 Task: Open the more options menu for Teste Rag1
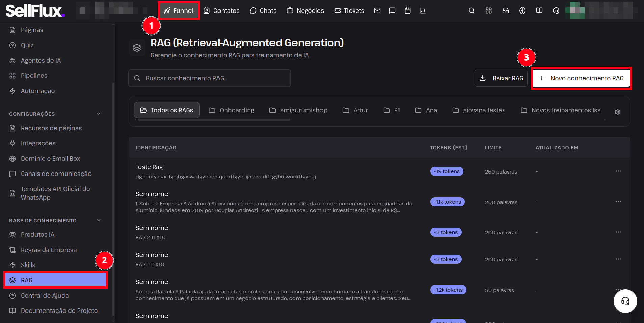point(618,171)
